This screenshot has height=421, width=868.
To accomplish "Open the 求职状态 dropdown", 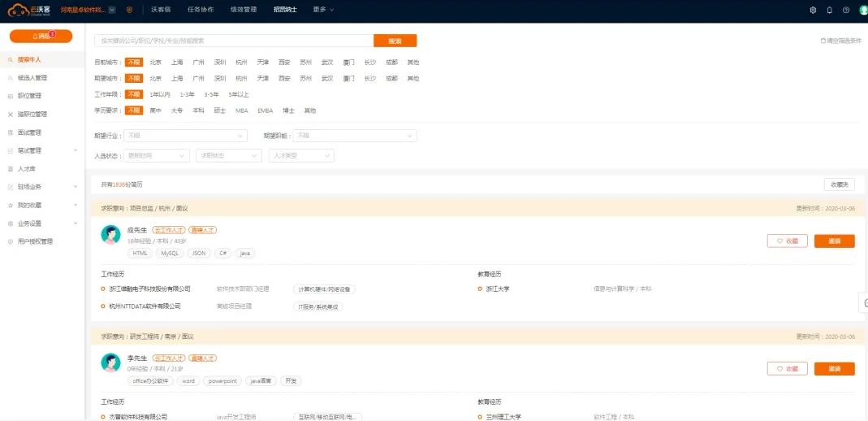I will tap(229, 156).
